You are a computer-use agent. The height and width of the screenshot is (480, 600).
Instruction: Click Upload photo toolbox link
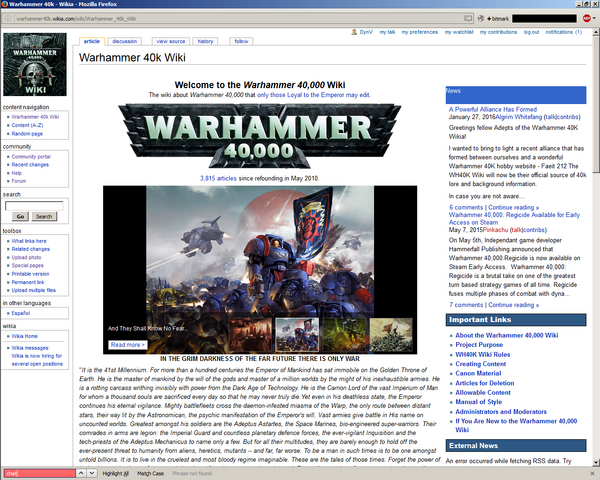tap(26, 258)
